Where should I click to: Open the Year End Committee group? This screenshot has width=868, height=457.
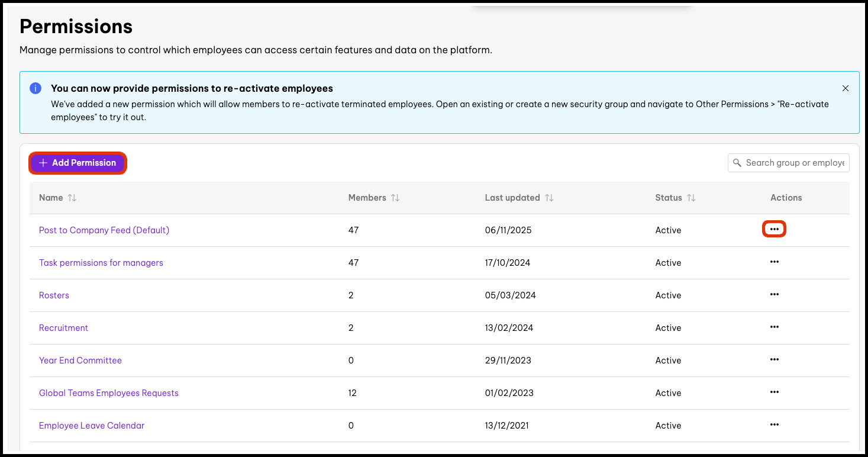click(x=80, y=361)
